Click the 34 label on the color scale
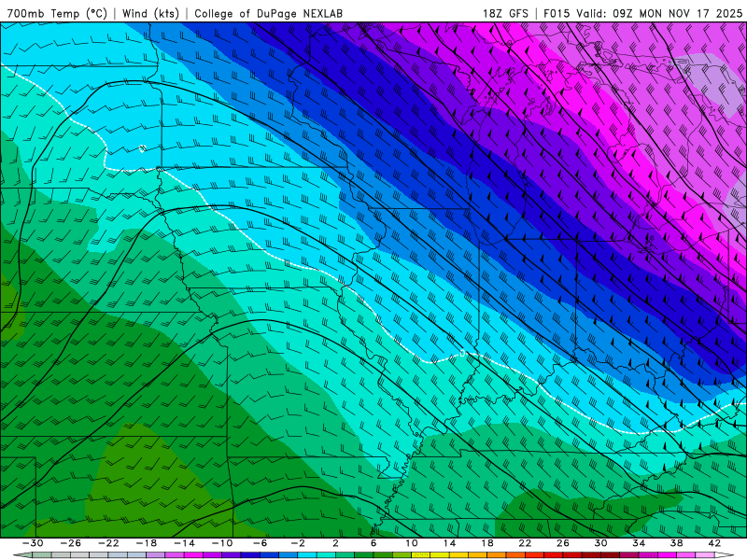Viewport: 747px width, 560px height. pyautogui.click(x=639, y=543)
